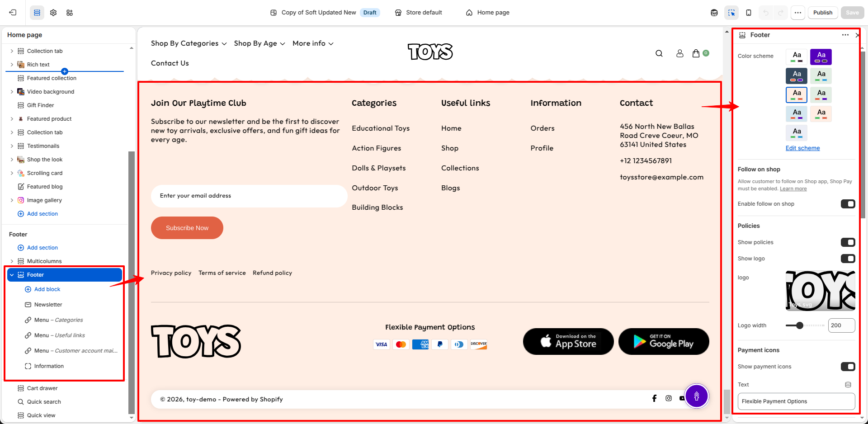Select Menu – Useful links block
Screen dimensions: 868x424
pyautogui.click(x=60, y=335)
